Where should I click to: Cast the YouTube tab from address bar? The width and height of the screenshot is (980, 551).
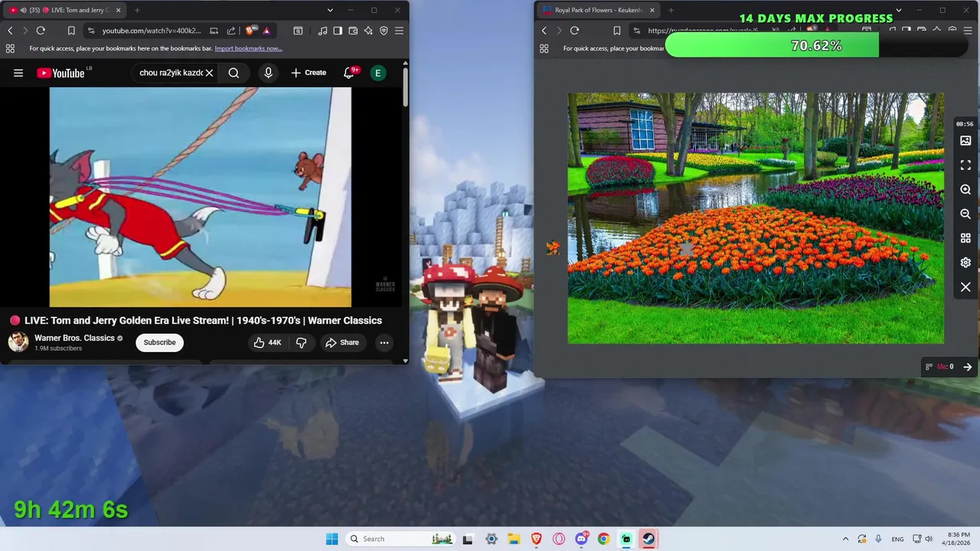pyautogui.click(x=214, y=31)
